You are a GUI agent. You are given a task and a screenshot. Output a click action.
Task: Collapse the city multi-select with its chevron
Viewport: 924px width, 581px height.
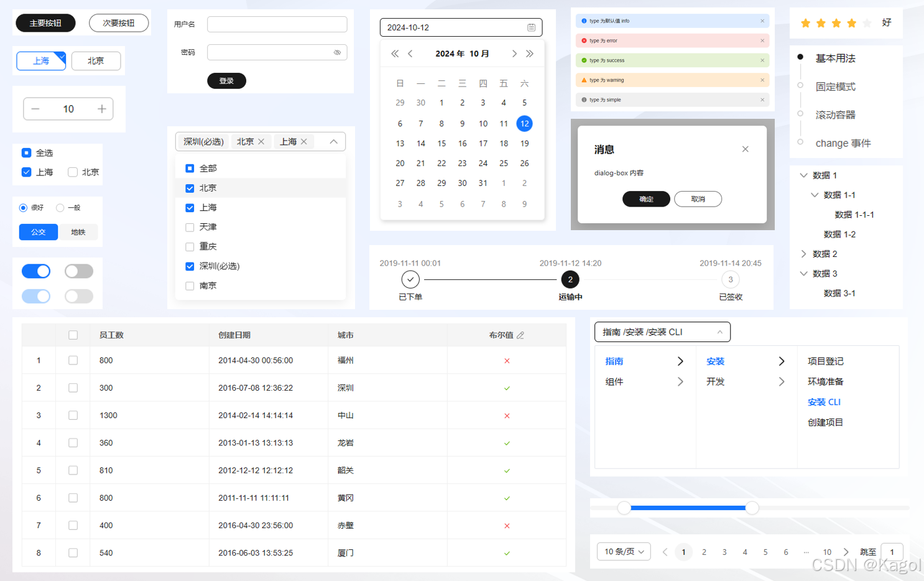tap(334, 141)
